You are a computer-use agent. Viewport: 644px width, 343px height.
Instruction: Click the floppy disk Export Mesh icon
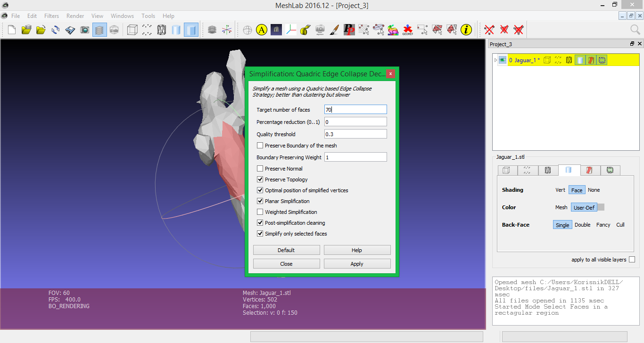(x=70, y=30)
